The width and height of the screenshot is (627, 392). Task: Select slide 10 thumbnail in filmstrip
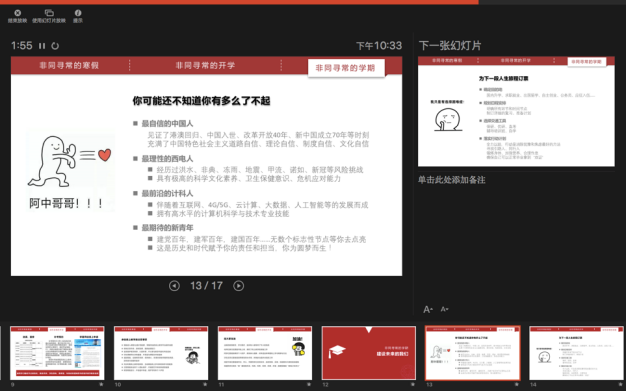(161, 353)
